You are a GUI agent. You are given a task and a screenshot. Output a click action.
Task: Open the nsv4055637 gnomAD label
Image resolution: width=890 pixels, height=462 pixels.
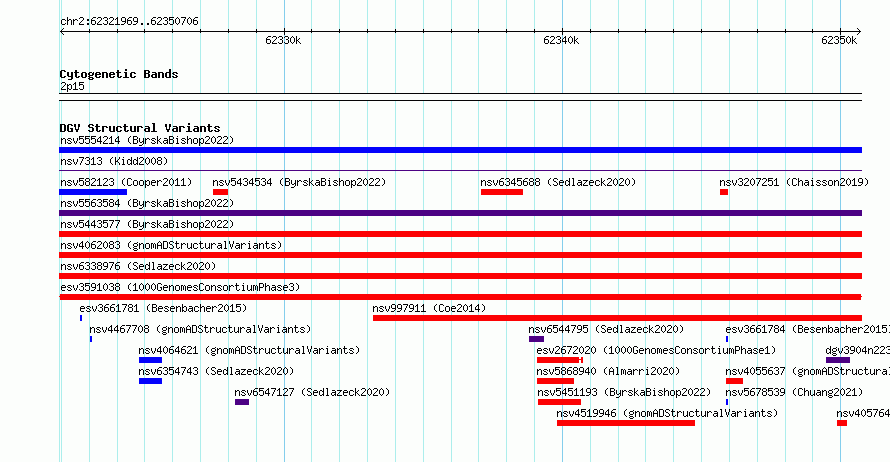[807, 371]
